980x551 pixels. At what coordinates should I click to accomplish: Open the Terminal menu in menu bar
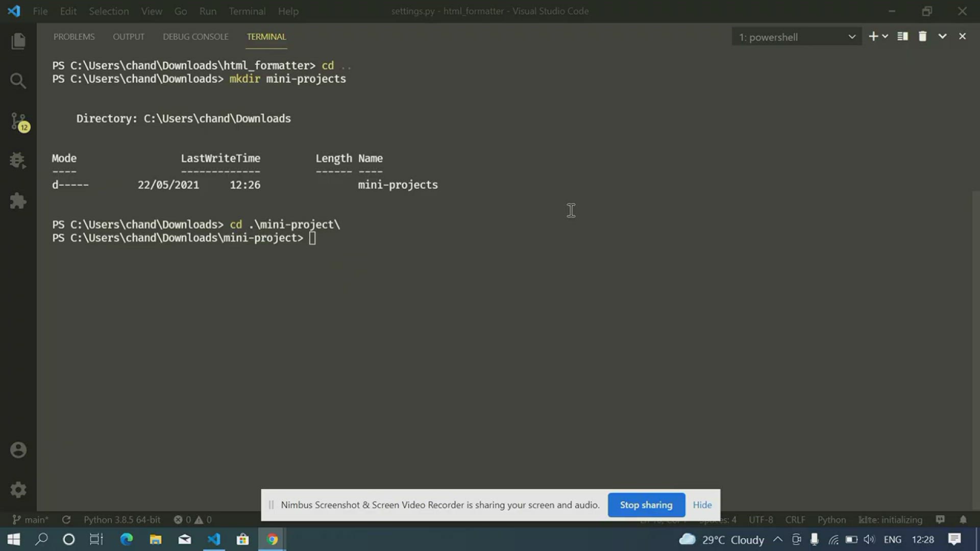[247, 11]
